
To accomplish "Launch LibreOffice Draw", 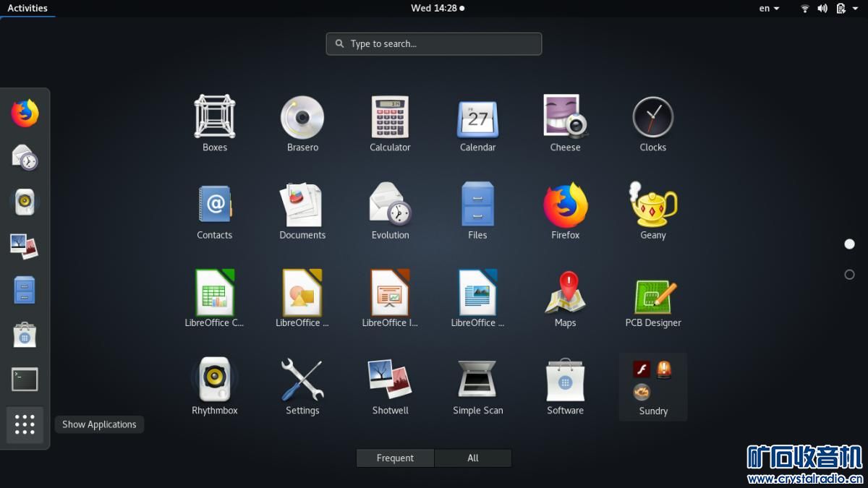I will pos(302,298).
